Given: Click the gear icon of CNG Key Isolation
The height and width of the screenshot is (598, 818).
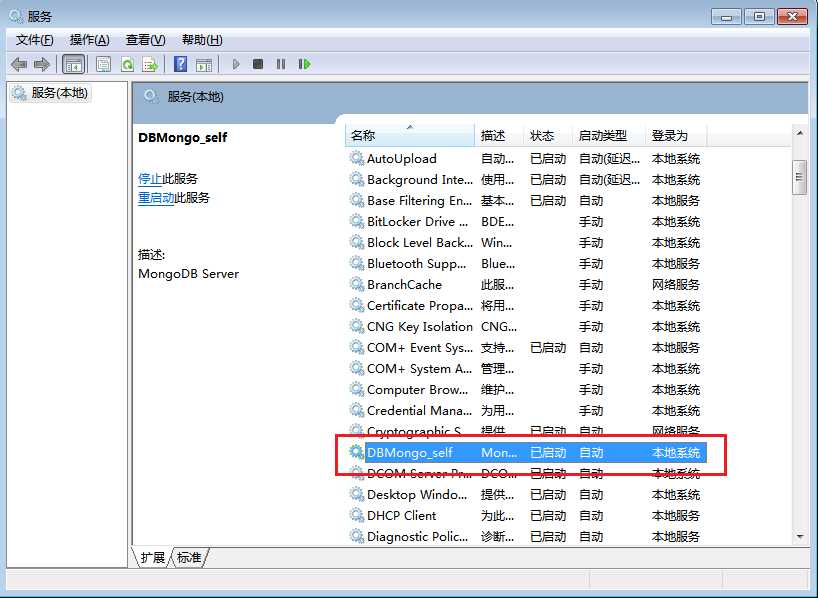Looking at the screenshot, I should coord(356,326).
